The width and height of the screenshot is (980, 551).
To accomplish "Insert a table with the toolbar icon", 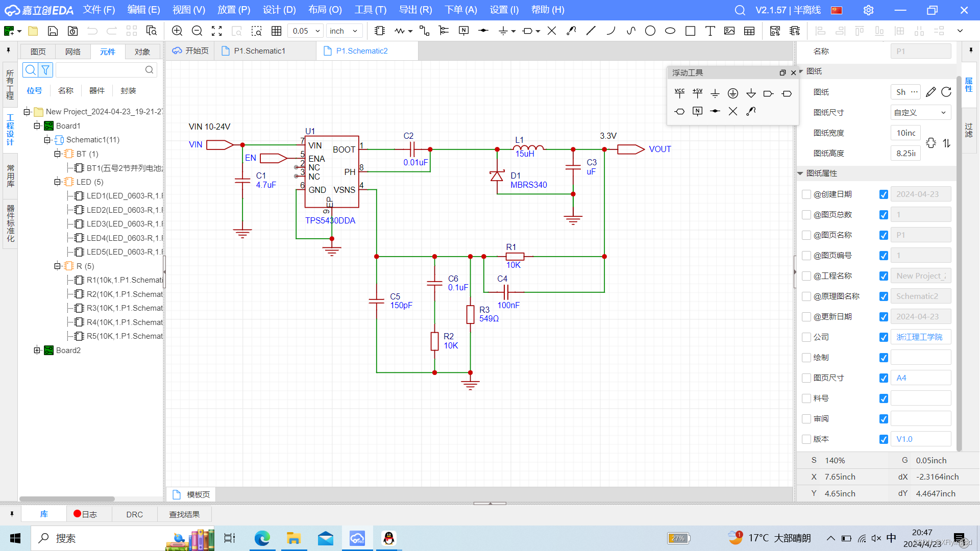I will click(749, 31).
